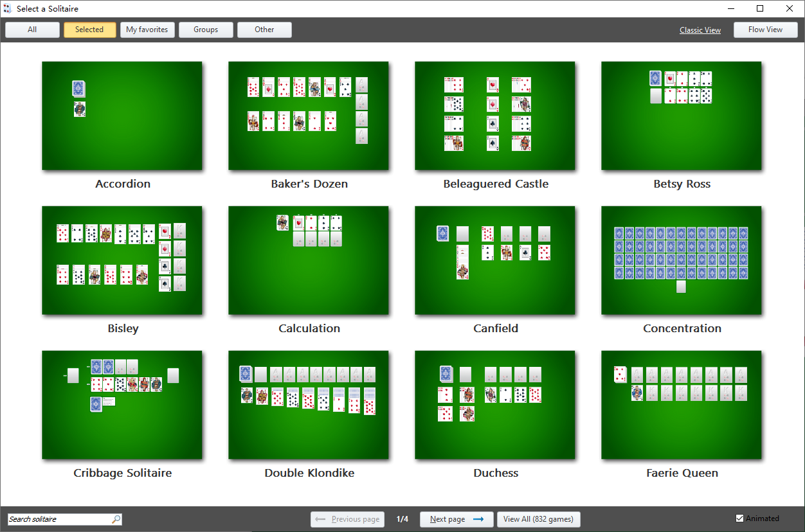Click the application icon in the title bar

[7, 8]
